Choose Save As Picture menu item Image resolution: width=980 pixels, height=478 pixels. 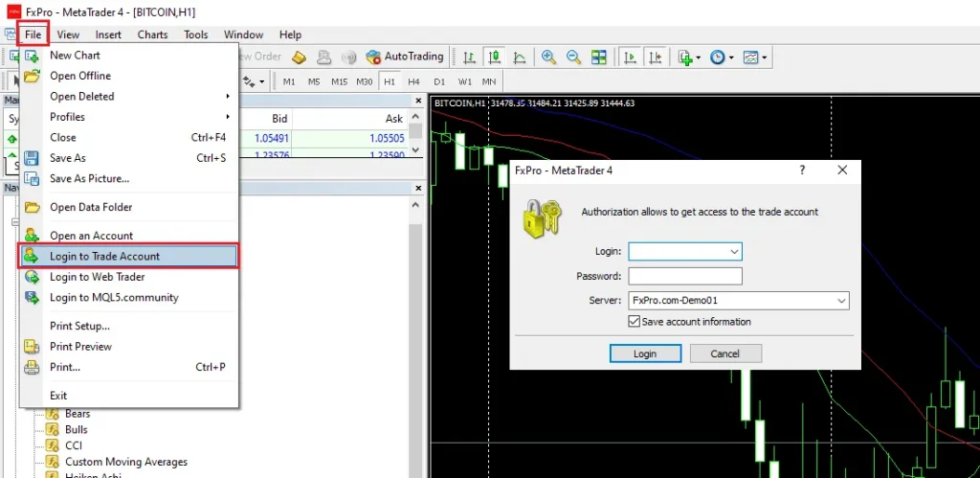pyautogui.click(x=129, y=178)
